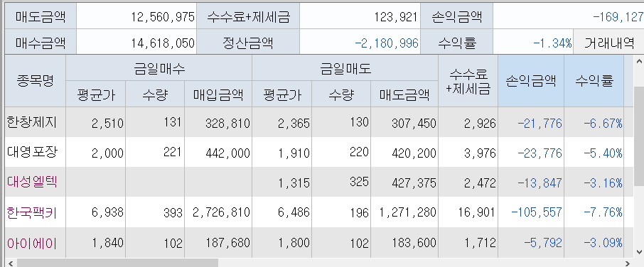The image size is (644, 267).
Task: Click the 매도금액 summary label
Action: (x=41, y=17)
